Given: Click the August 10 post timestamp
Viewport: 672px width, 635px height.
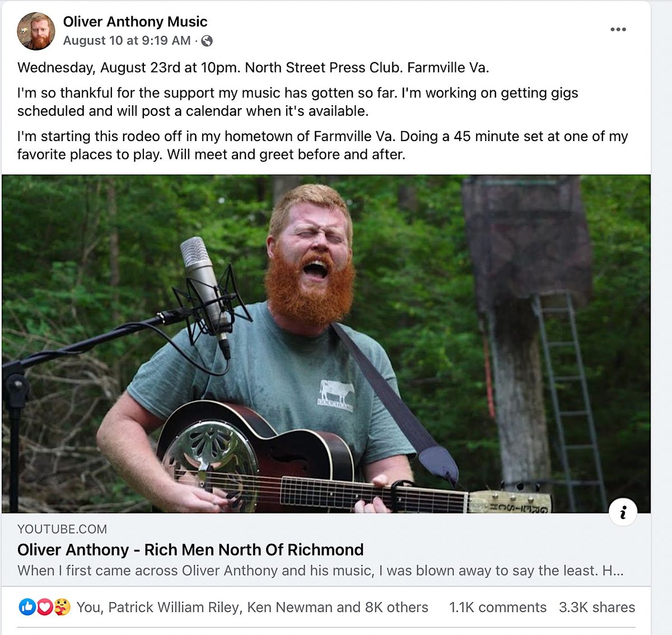Looking at the screenshot, I should pos(127,41).
